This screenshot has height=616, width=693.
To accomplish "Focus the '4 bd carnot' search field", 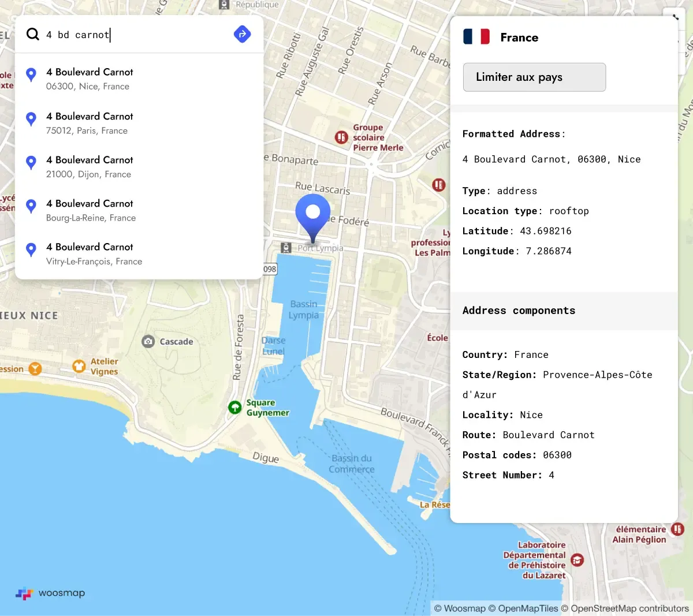I will (x=136, y=35).
